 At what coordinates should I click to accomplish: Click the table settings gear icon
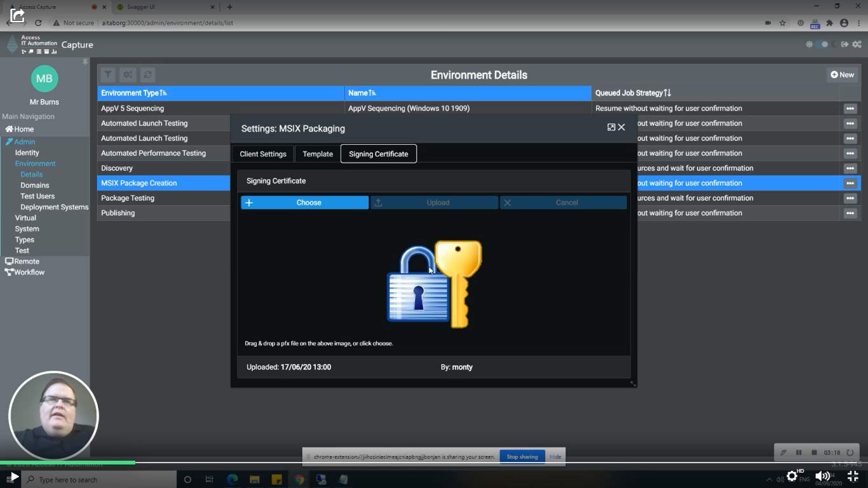click(127, 74)
